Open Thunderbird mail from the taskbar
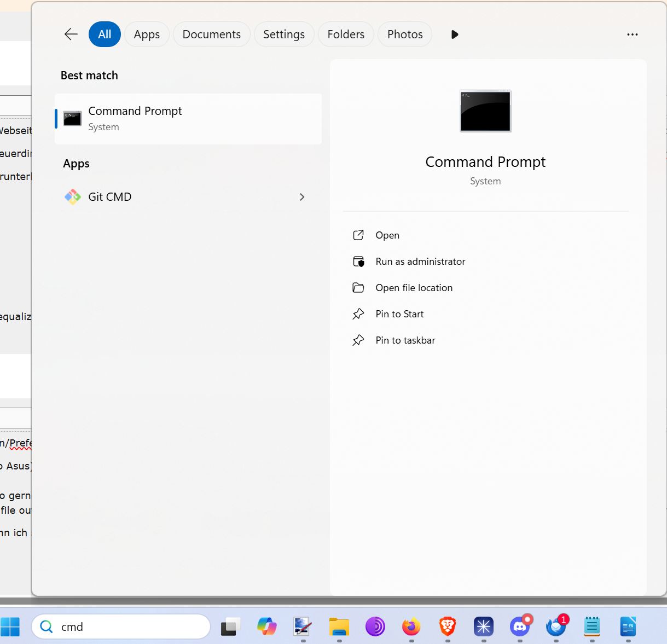Image resolution: width=667 pixels, height=644 pixels. [x=556, y=626]
